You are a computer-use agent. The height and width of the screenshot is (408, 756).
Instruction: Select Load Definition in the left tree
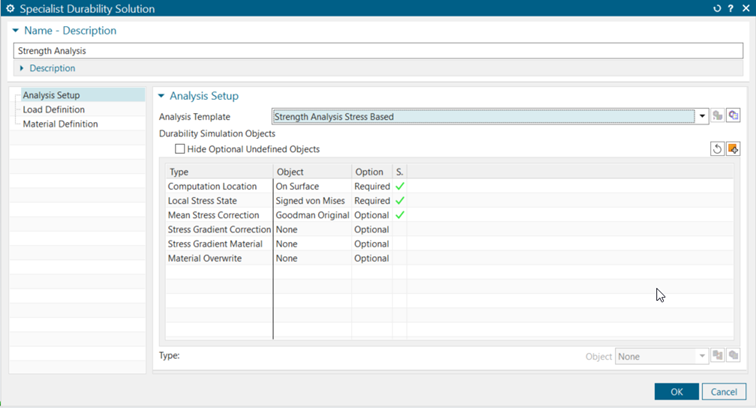[x=53, y=110]
